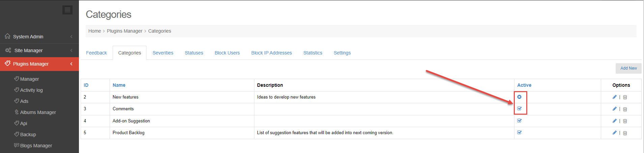
Task: Delete the Comments category trash icon
Action: click(625, 109)
